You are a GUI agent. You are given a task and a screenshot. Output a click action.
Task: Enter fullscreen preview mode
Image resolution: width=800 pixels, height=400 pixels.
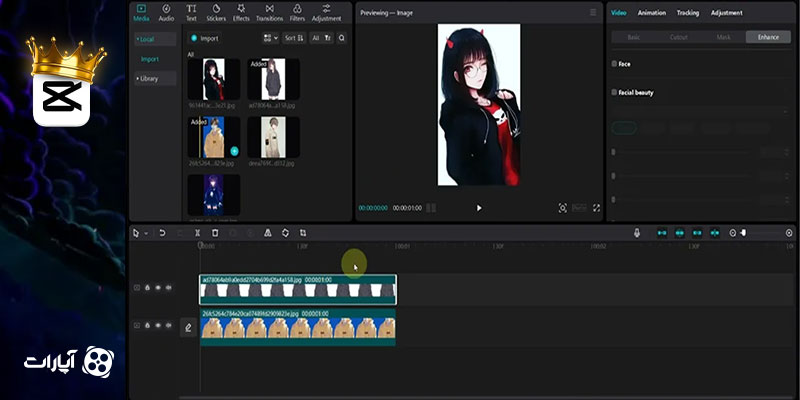[x=596, y=208]
